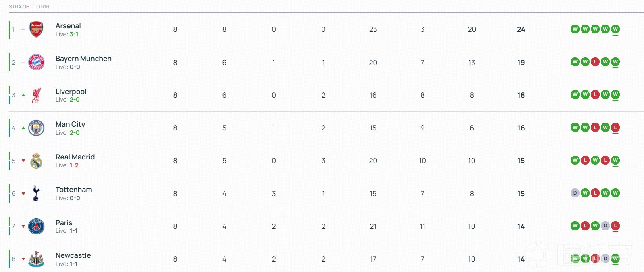Click the Newcastle club crest
This screenshot has width=644, height=272.
point(36,259)
